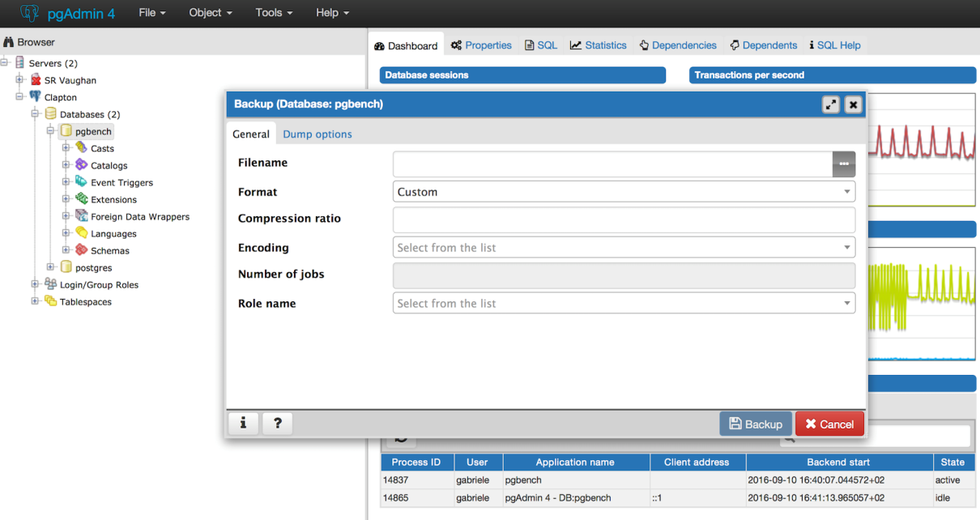Select the Event Triggers tree icon

click(x=81, y=182)
